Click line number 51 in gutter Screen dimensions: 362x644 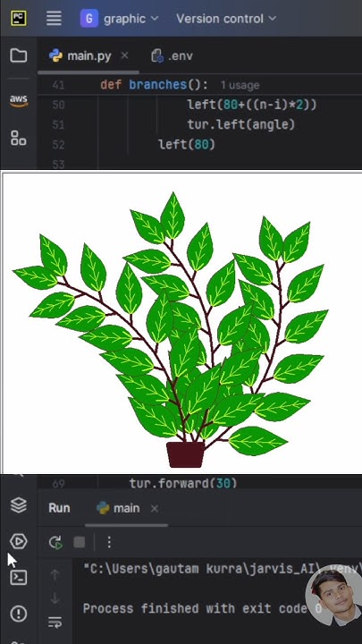click(x=58, y=125)
